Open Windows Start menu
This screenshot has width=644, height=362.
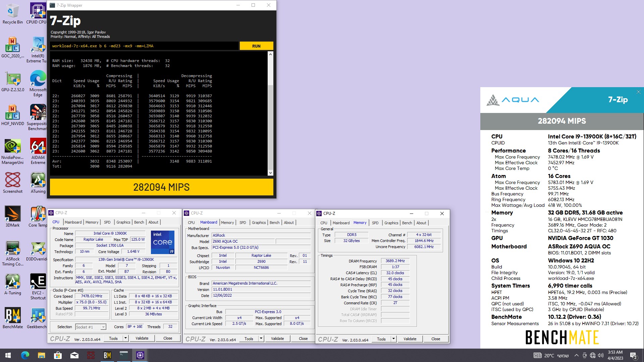[x=8, y=355]
